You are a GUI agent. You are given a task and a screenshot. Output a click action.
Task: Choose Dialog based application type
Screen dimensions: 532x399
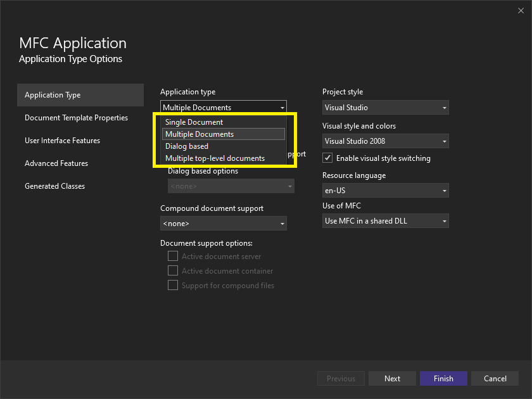pos(186,146)
